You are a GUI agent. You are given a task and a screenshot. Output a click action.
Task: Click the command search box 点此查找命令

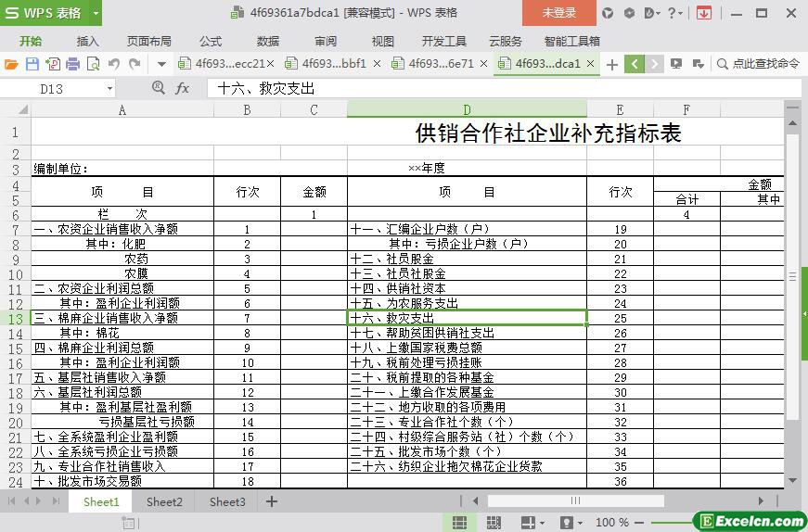(x=759, y=64)
